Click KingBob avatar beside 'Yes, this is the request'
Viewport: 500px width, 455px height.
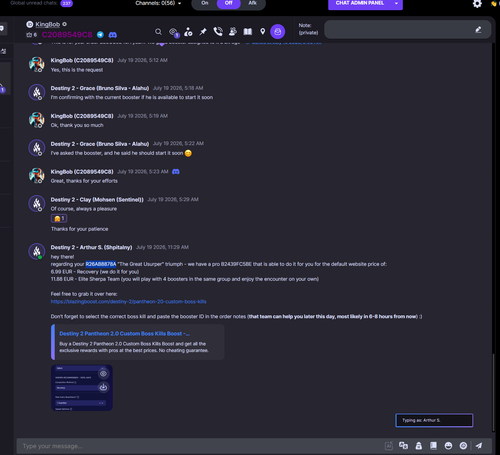coord(36,64)
